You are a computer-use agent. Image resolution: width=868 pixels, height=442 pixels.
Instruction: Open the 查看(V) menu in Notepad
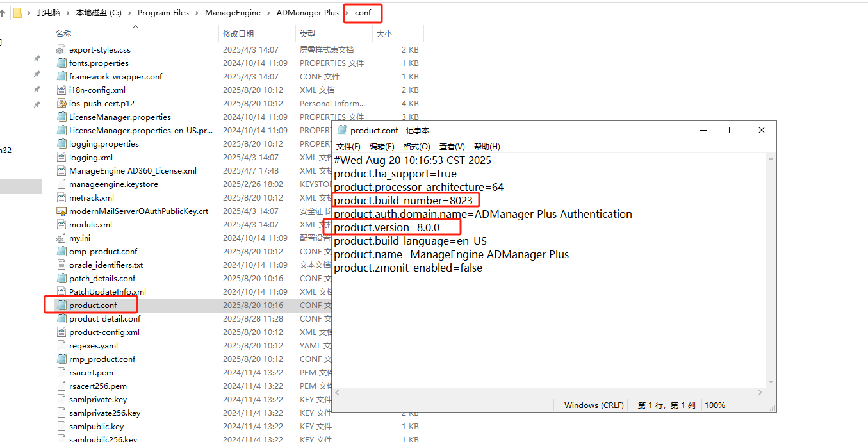tap(452, 147)
